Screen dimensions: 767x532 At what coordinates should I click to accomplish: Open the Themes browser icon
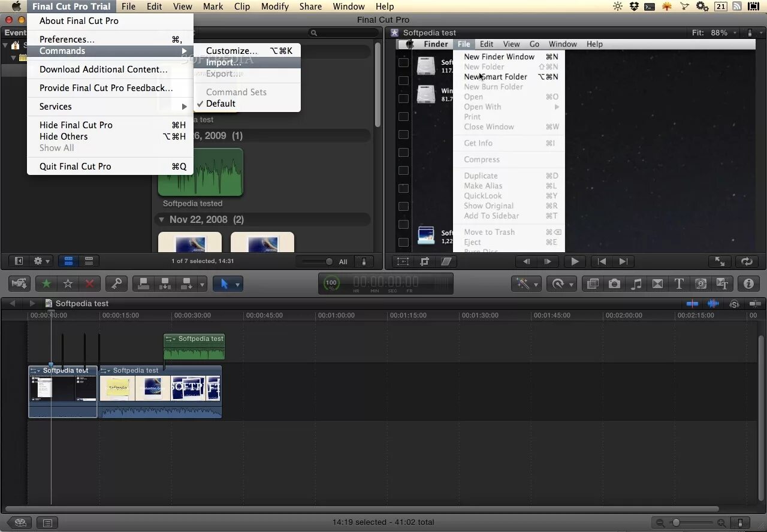(x=722, y=283)
